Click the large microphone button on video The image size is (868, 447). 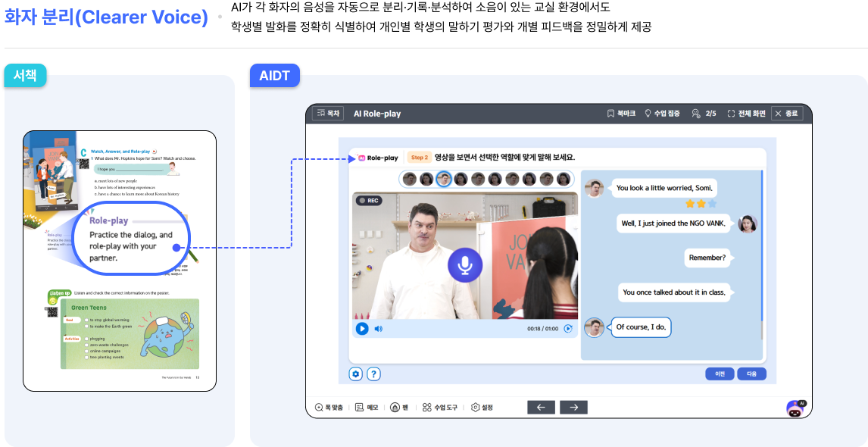pyautogui.click(x=465, y=265)
